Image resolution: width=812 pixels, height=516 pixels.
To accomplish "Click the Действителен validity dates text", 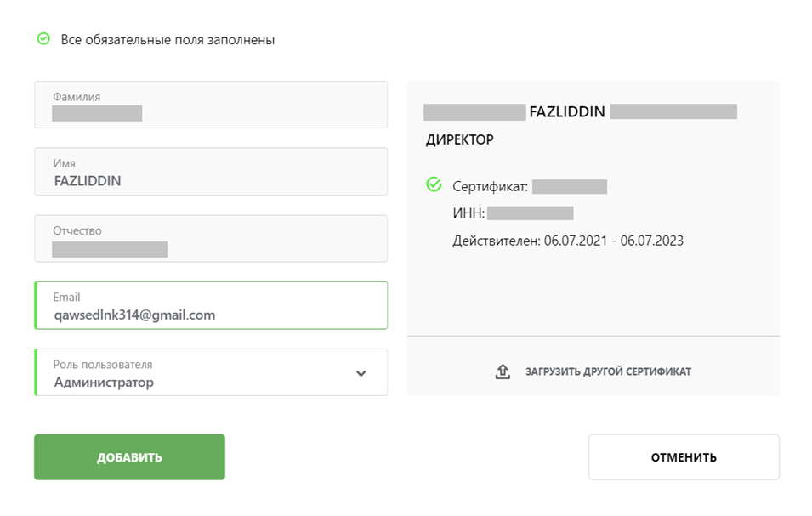I will 568,241.
